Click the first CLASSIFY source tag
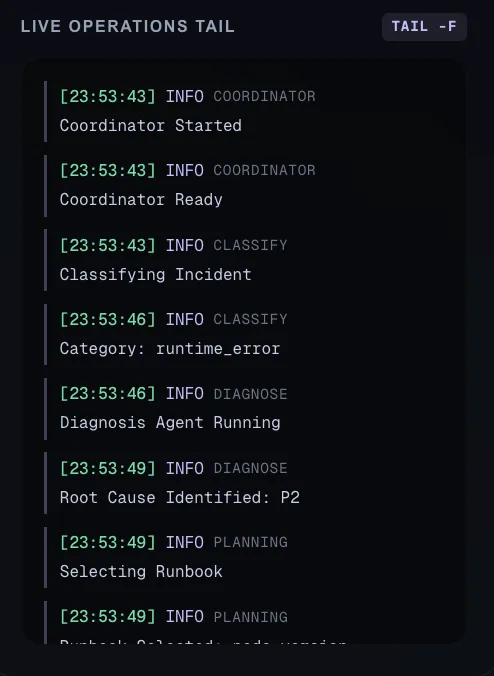The width and height of the screenshot is (494, 676). tap(250, 245)
